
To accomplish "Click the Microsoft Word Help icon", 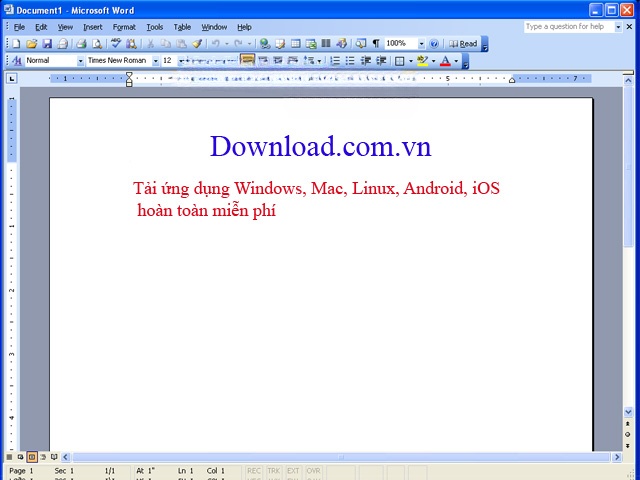I will (x=434, y=44).
